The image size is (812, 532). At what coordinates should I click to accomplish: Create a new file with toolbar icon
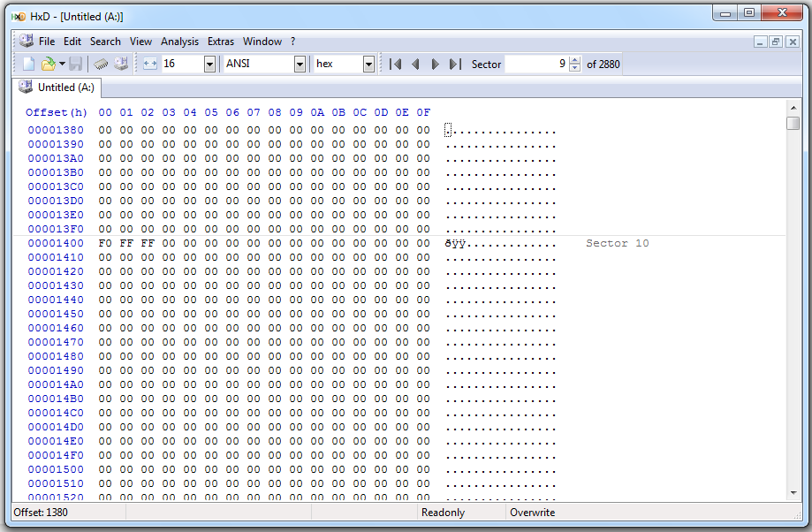coord(28,64)
